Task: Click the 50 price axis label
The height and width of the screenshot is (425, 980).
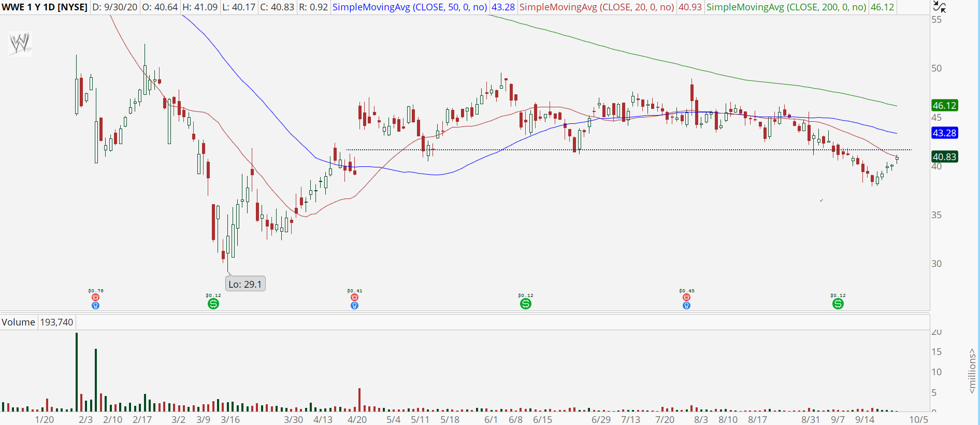Action: 936,68
